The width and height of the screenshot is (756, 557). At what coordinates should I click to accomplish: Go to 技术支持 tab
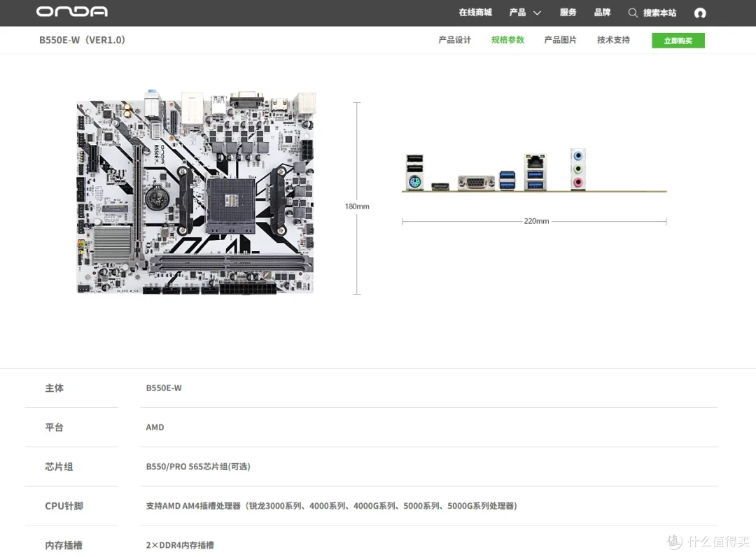[613, 40]
